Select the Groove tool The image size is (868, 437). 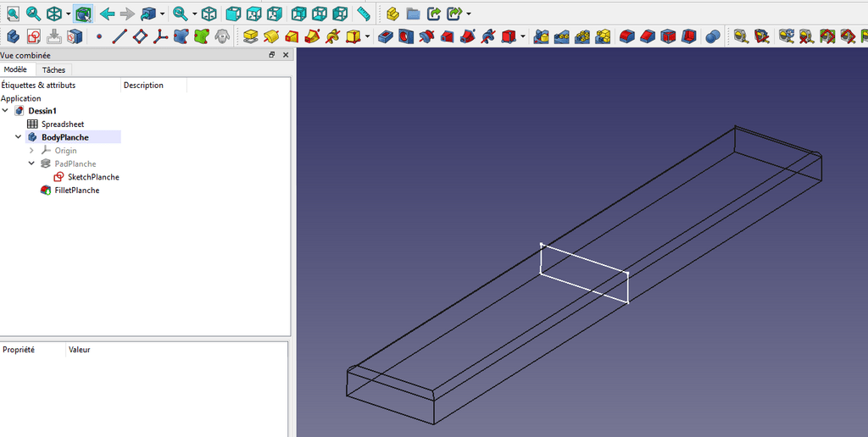[x=426, y=36]
